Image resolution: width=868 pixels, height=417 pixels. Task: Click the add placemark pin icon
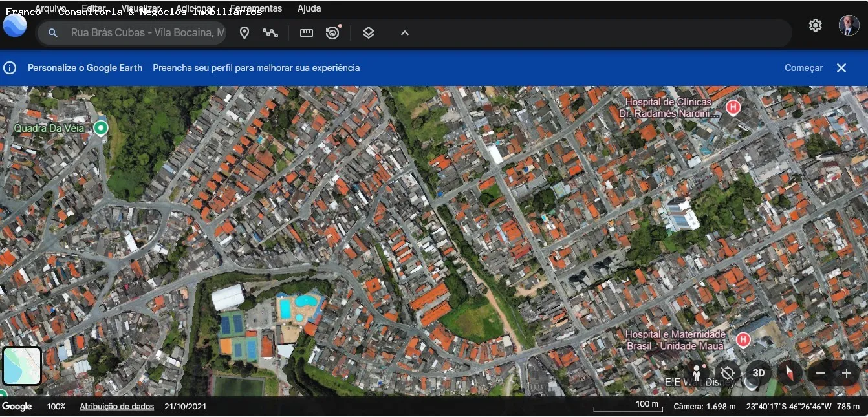(244, 33)
